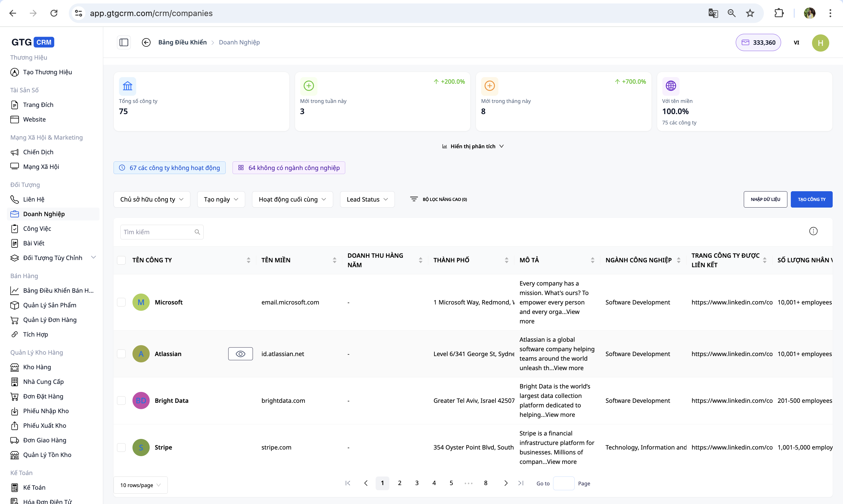Viewport: 843px width, 504px height.
Task: Click the Go to page input field
Action: tap(563, 483)
